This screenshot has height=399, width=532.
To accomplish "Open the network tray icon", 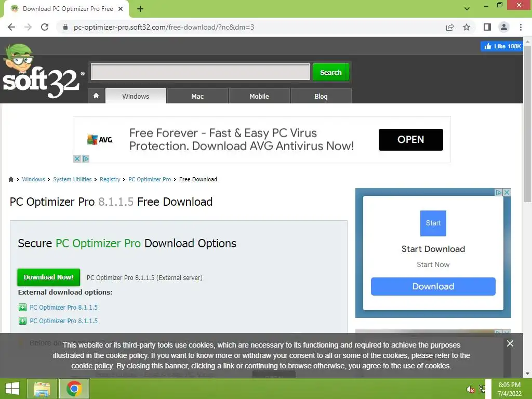I will pos(482,389).
